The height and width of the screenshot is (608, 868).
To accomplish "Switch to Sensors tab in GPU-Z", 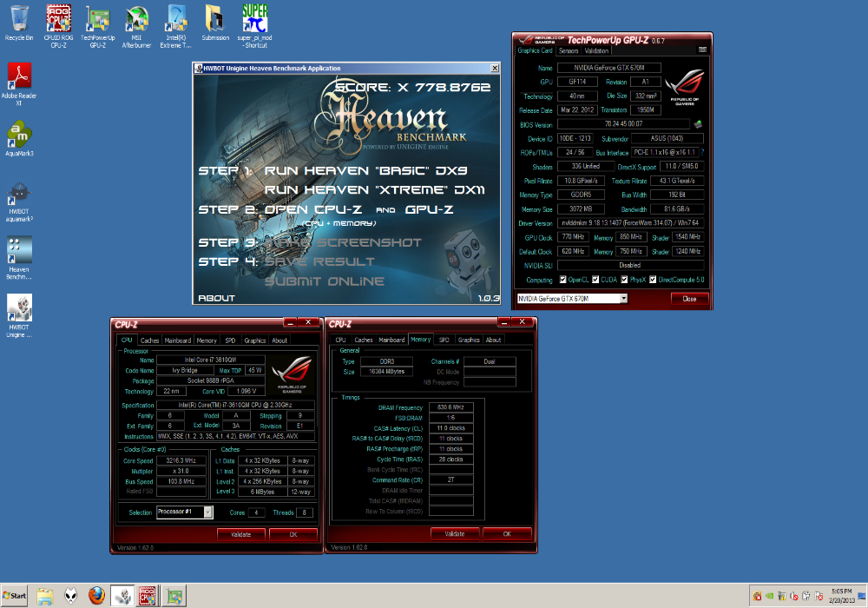I will (569, 50).
